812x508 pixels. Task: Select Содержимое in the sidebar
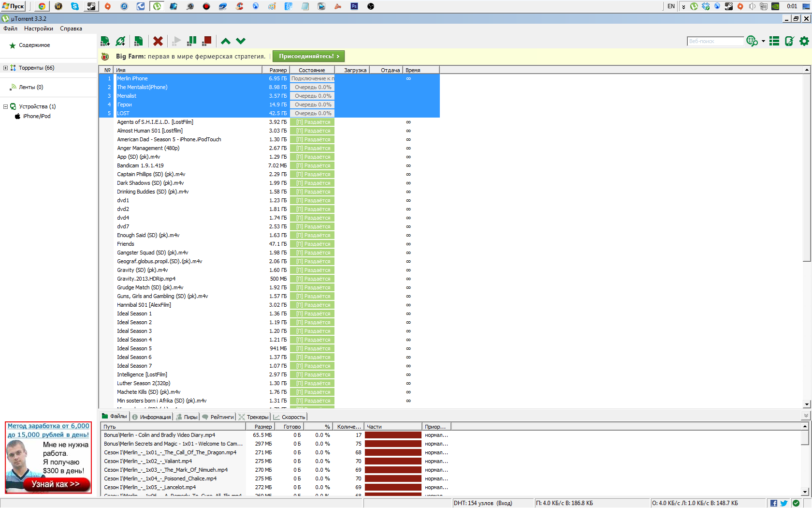(x=34, y=45)
